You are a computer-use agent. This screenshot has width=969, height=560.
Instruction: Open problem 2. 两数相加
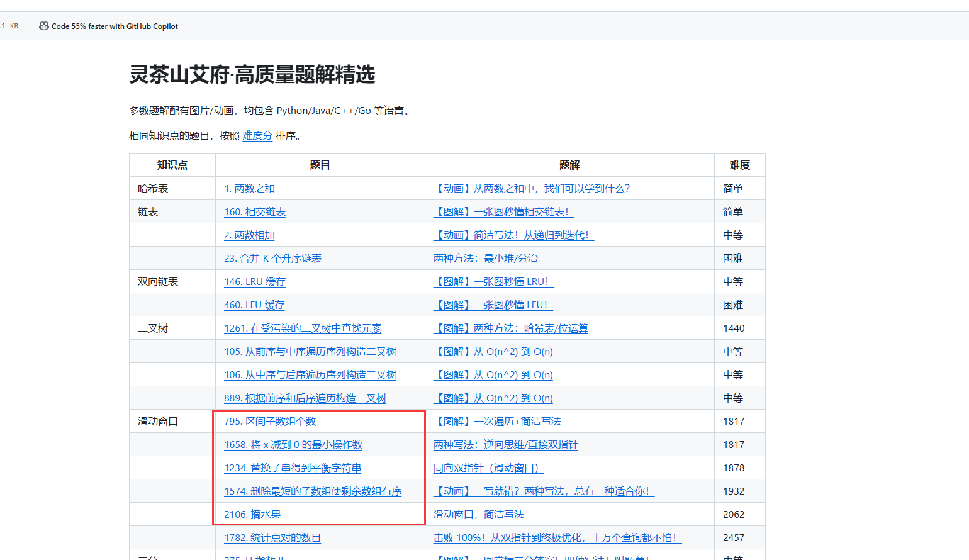(x=249, y=235)
